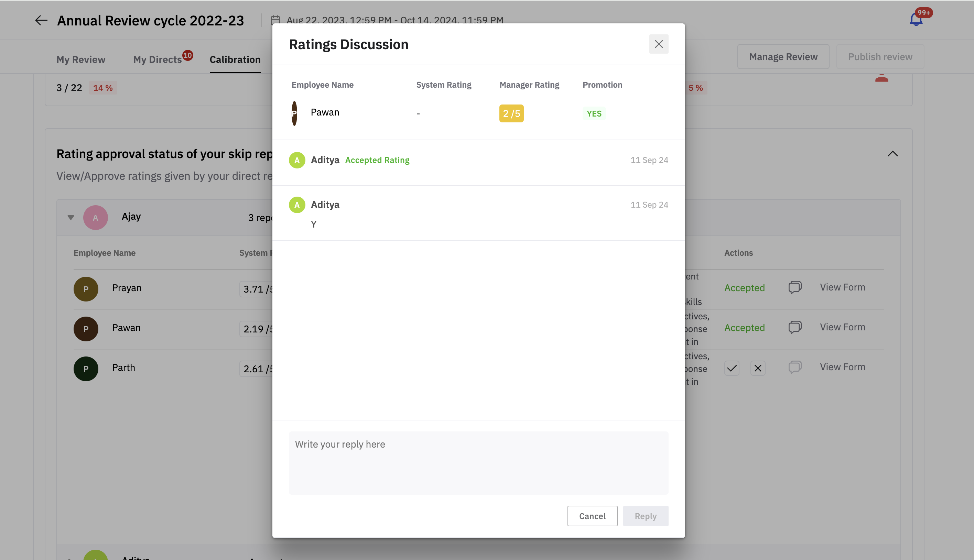974x560 pixels.
Task: Click the Write your reply here field
Action: tap(478, 463)
